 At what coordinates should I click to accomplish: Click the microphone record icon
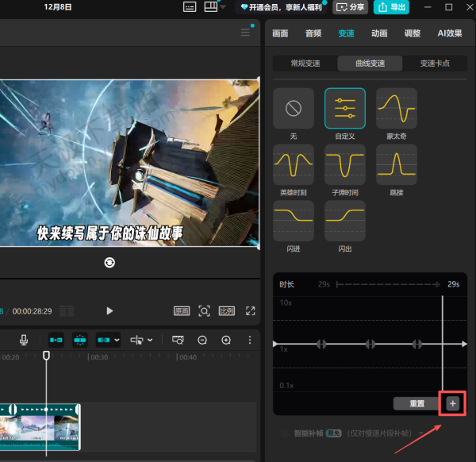24,340
